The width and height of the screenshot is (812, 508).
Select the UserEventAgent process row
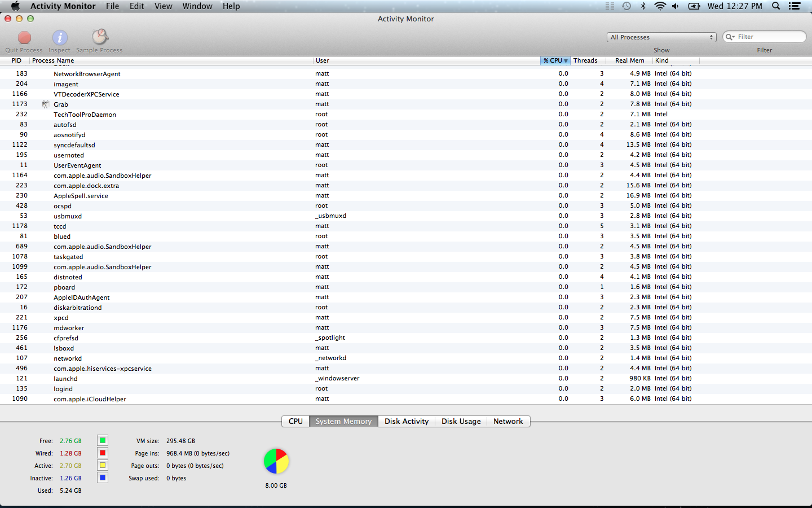point(406,165)
